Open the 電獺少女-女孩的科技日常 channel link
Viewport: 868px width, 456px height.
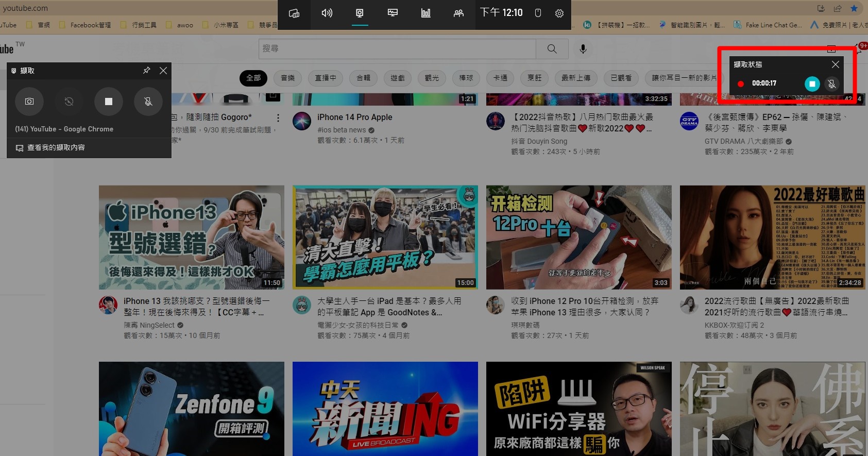click(358, 325)
